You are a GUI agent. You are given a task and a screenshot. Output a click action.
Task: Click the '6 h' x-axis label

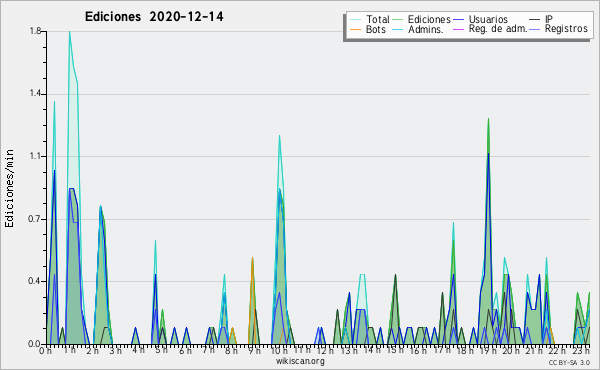click(x=185, y=350)
